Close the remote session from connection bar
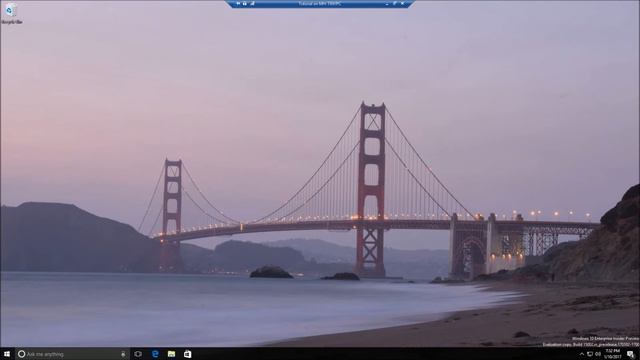This screenshot has height=360, width=640. click(x=402, y=3)
